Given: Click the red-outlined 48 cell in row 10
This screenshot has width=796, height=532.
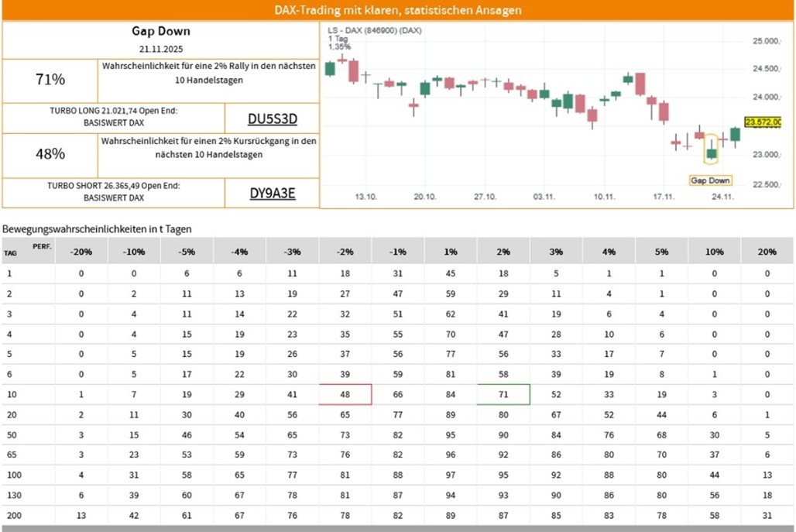Looking at the screenshot, I should (x=345, y=394).
